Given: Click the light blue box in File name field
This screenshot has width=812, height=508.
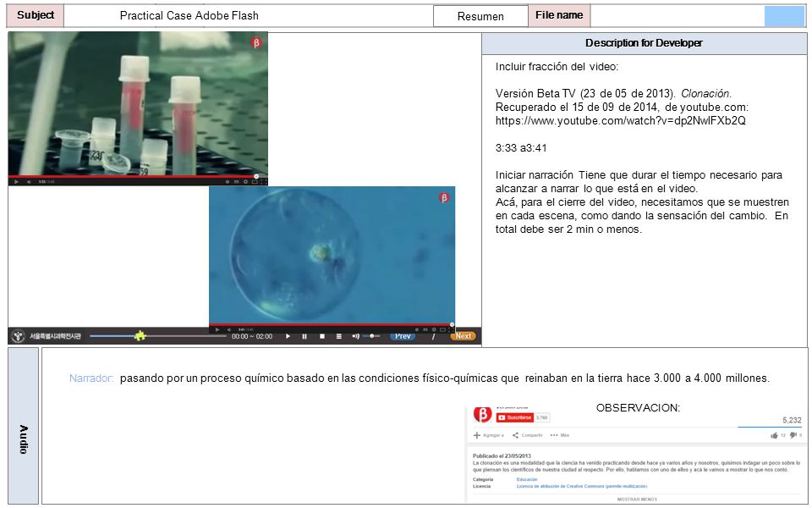Looking at the screenshot, I should [785, 16].
